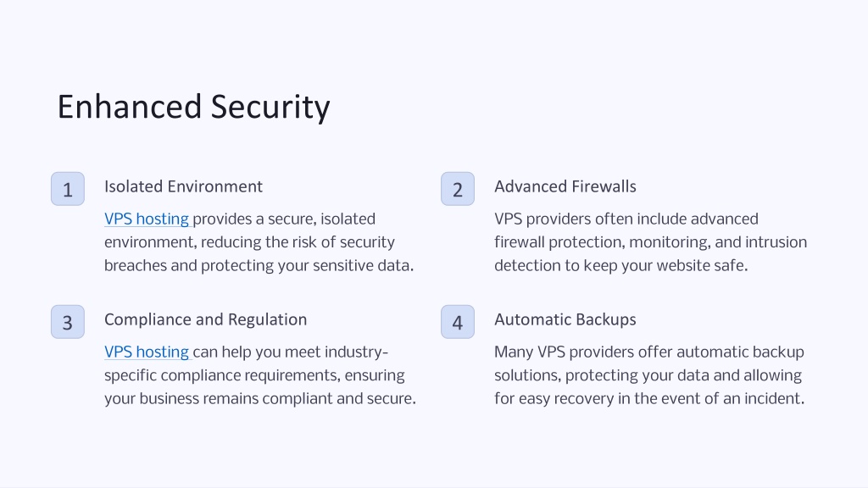Click text 'environment, reducing the risk of security'
This screenshot has width=868, height=488.
[249, 242]
